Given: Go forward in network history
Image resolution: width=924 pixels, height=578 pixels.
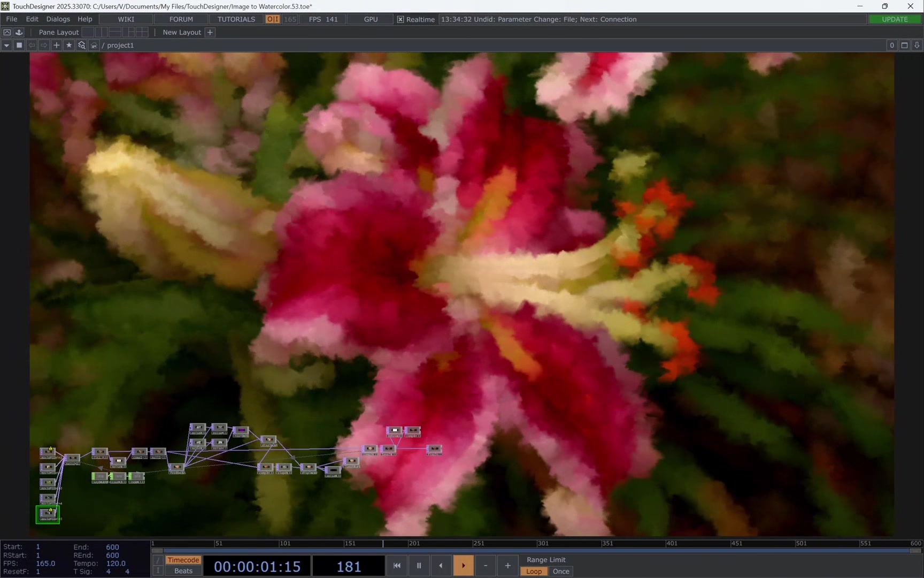Looking at the screenshot, I should pos(44,45).
